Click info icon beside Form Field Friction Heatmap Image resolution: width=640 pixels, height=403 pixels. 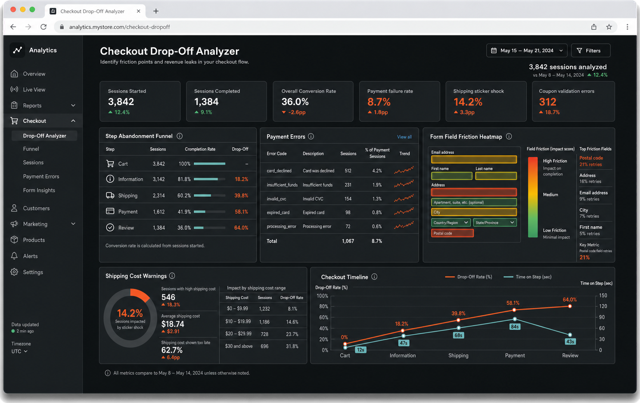[x=509, y=136]
